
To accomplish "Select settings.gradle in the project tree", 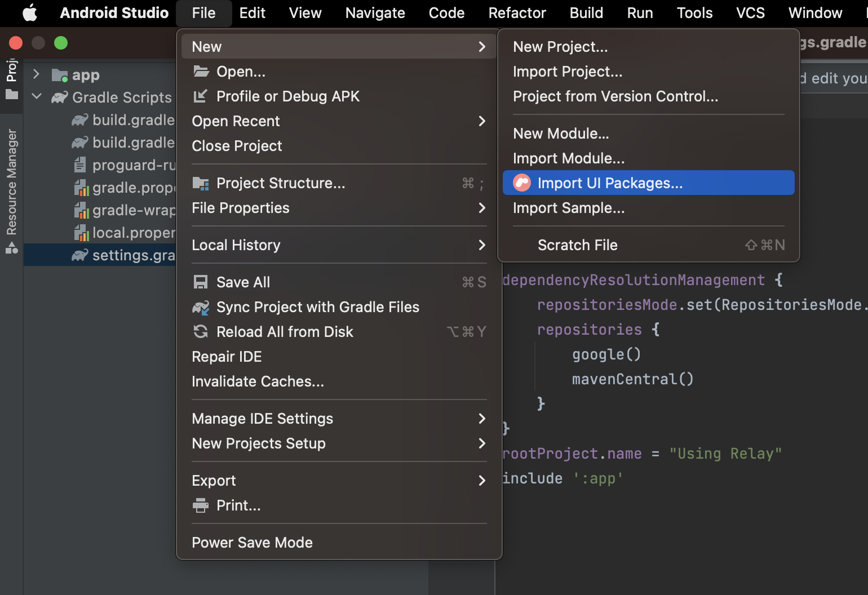I will coord(100,255).
